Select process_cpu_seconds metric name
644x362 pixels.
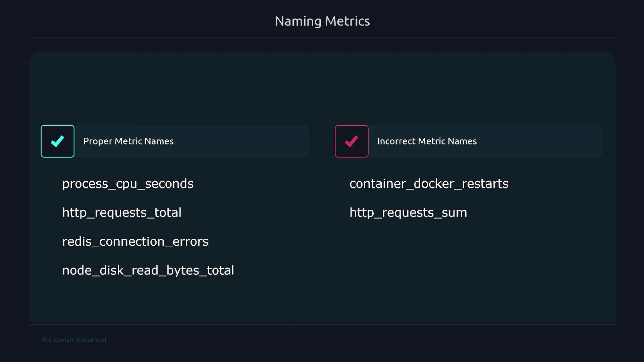coord(128,184)
